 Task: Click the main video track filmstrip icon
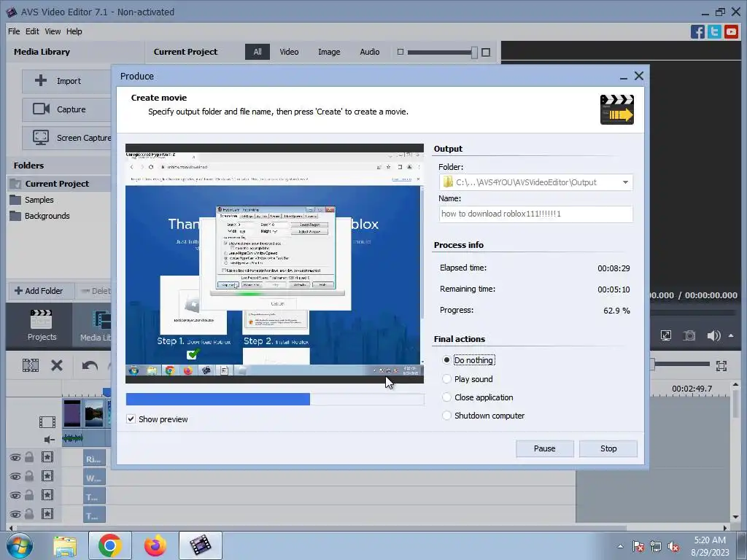point(47,422)
